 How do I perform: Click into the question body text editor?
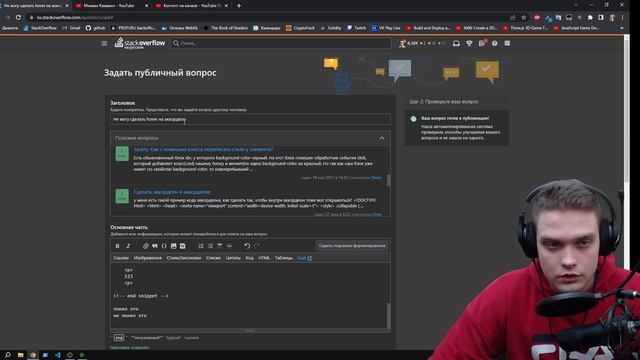(x=248, y=296)
